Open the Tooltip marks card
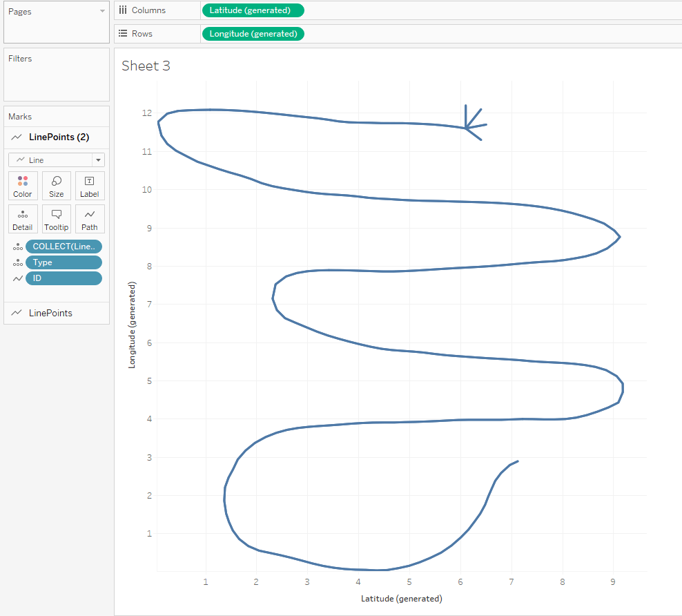Viewport: 682px width, 616px height. pyautogui.click(x=57, y=219)
